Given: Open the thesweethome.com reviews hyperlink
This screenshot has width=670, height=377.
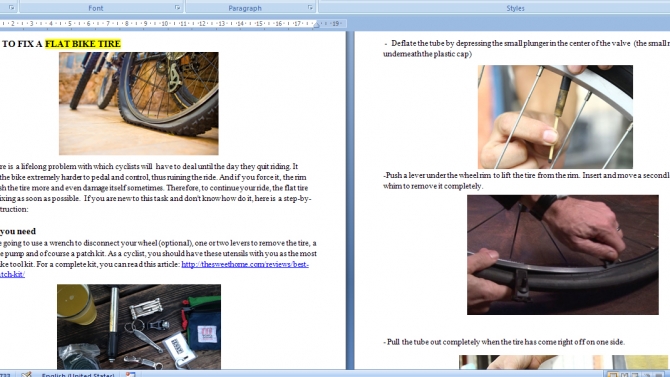Looking at the screenshot, I should tap(245, 264).
